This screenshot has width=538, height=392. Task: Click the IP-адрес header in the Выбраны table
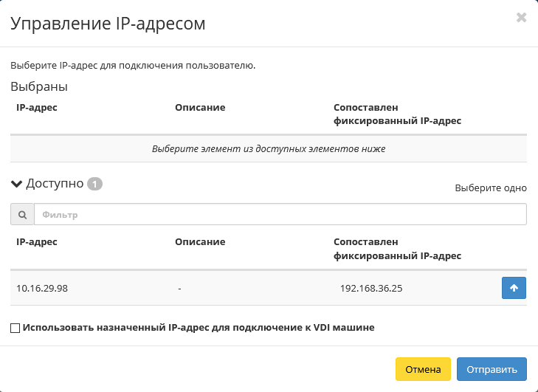[37, 107]
